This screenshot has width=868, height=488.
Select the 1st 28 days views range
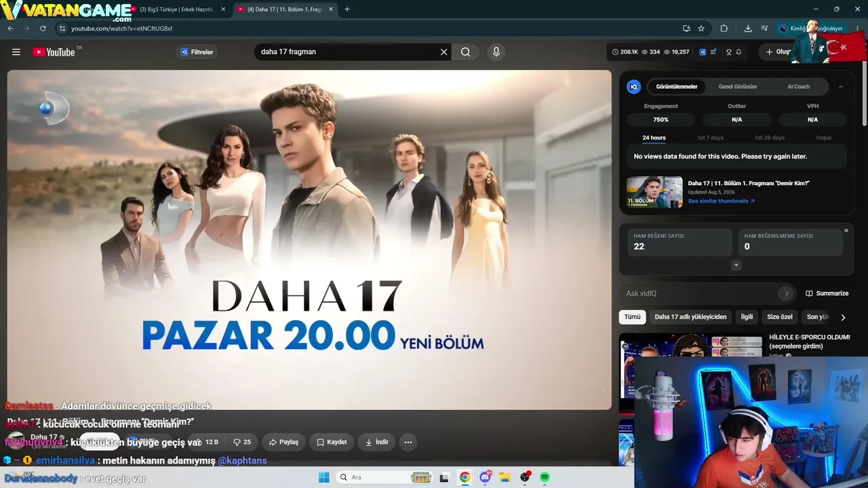[770, 138]
